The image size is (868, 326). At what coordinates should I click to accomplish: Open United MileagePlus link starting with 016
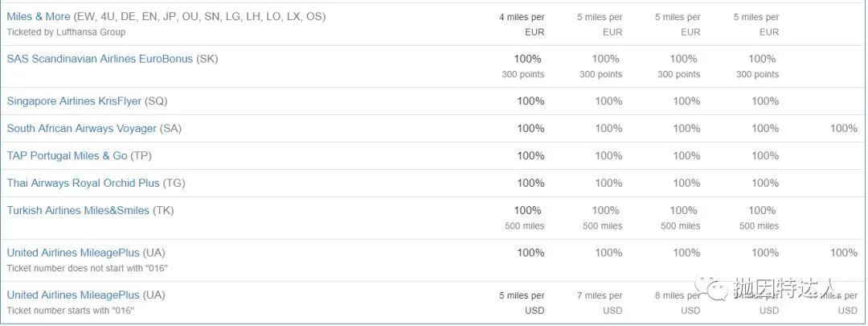[73, 295]
